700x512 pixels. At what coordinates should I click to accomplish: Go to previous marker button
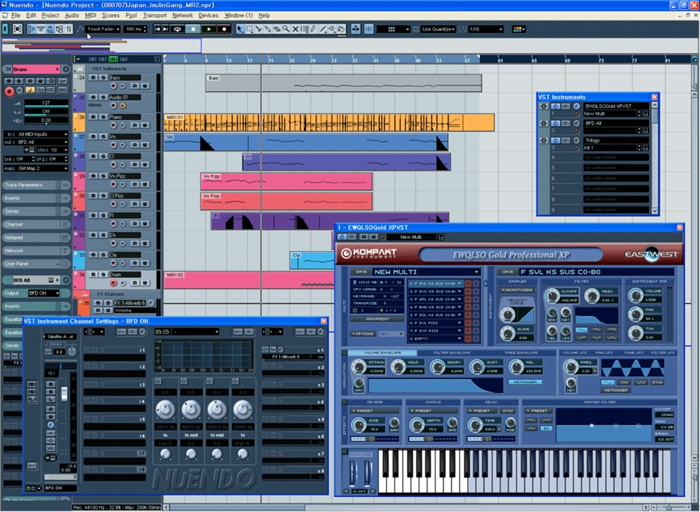pos(157,29)
